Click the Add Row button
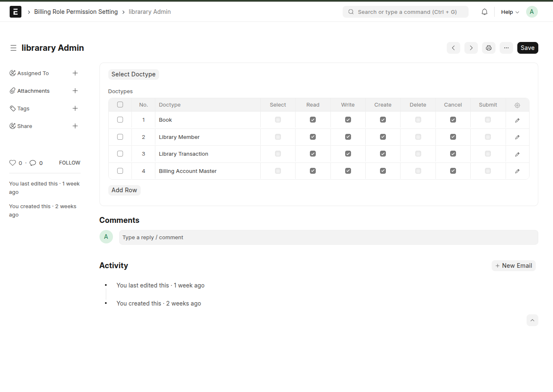This screenshot has width=553, height=392. 124,190
